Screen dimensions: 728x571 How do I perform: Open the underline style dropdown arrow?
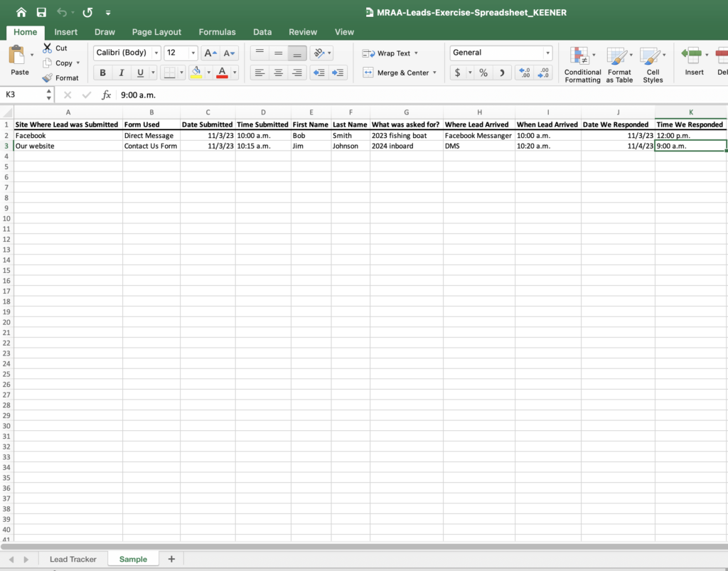(x=153, y=73)
